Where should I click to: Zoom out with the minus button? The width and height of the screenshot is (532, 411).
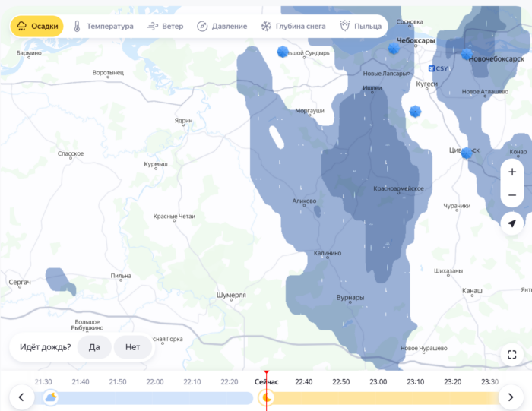point(512,195)
